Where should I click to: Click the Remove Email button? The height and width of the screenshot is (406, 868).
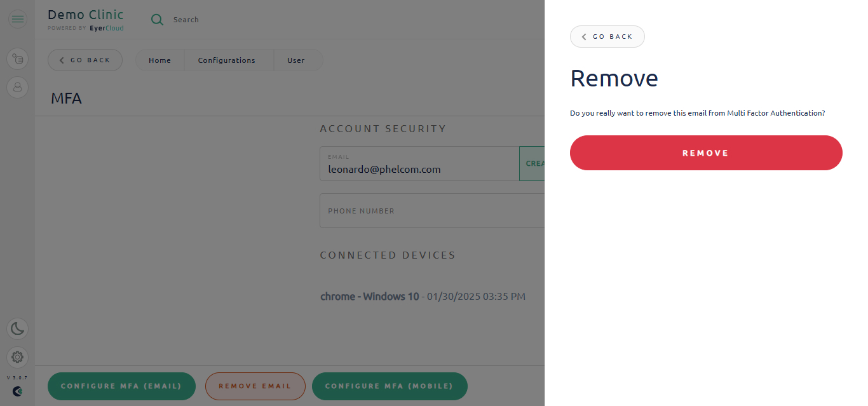[x=255, y=386]
